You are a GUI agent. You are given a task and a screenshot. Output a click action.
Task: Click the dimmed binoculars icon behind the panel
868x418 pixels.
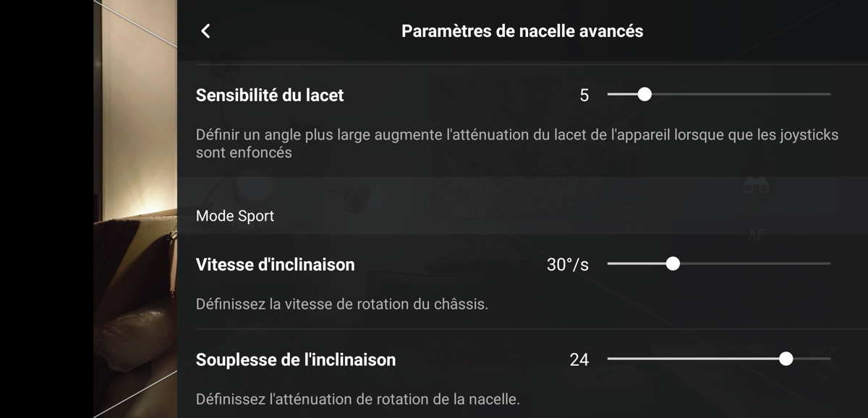pos(756,187)
